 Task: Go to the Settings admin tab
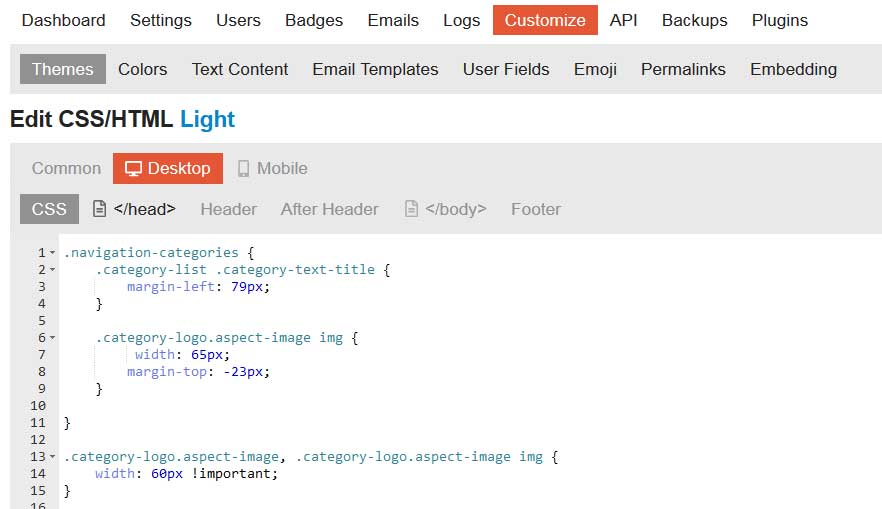click(161, 20)
